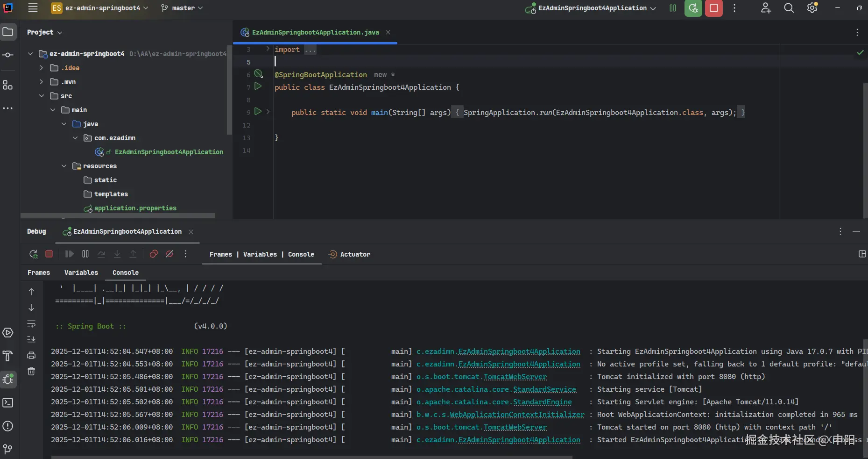Pause the program in debug toolbar
This screenshot has width=868, height=459.
pyautogui.click(x=85, y=254)
